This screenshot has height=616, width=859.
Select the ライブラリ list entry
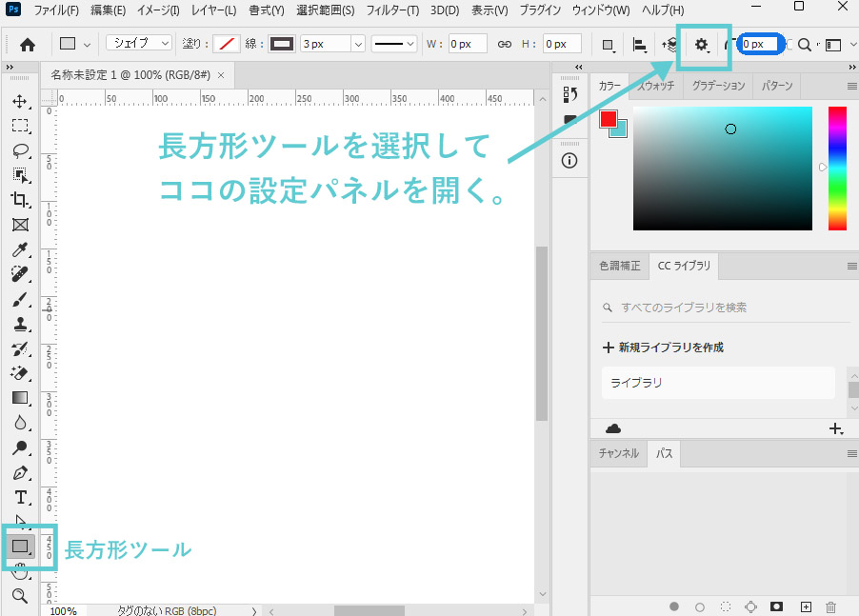tap(718, 383)
